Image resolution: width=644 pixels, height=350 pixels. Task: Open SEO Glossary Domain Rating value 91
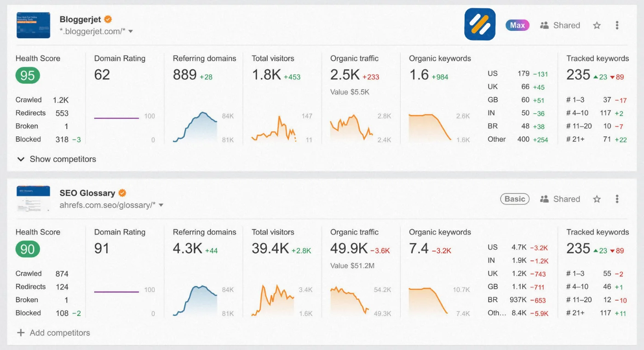(102, 248)
